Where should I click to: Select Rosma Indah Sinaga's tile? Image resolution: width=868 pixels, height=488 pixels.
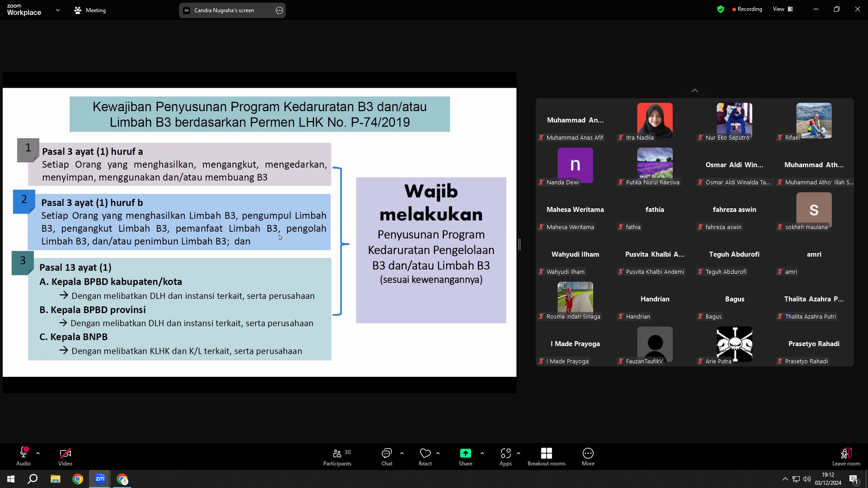coord(575,299)
